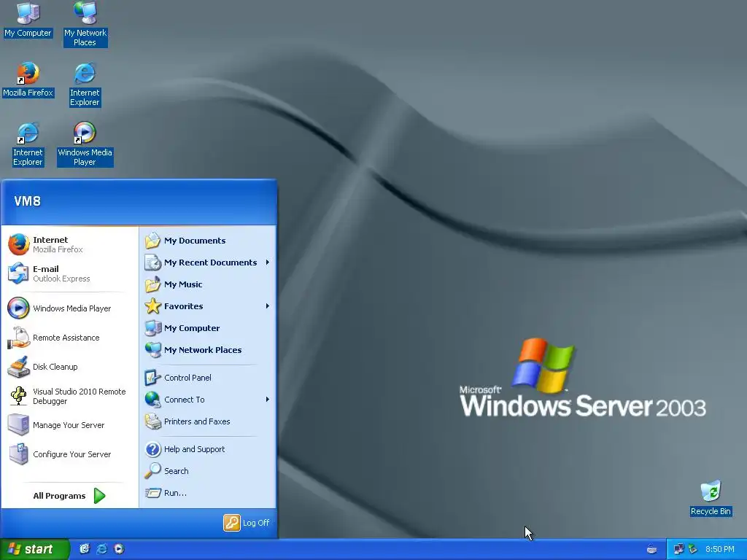This screenshot has width=747, height=560.
Task: Click the 8:50 PM clock
Action: point(720,549)
